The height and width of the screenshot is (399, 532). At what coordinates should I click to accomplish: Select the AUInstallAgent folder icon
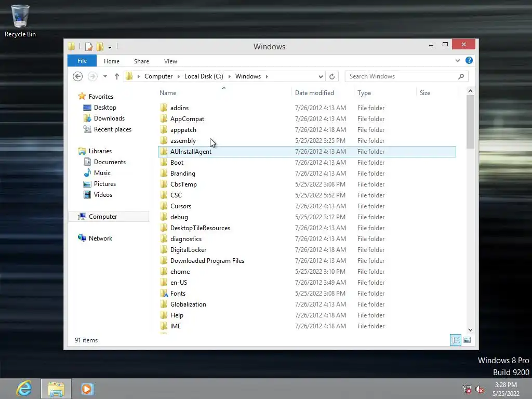(164, 151)
